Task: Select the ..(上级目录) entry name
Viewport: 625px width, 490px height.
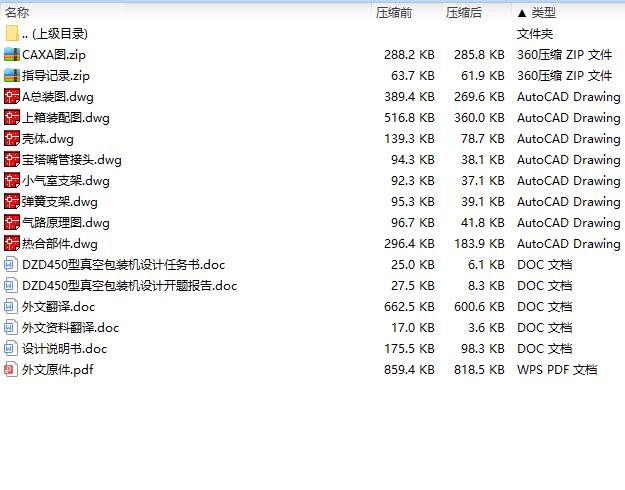Action: 55,34
